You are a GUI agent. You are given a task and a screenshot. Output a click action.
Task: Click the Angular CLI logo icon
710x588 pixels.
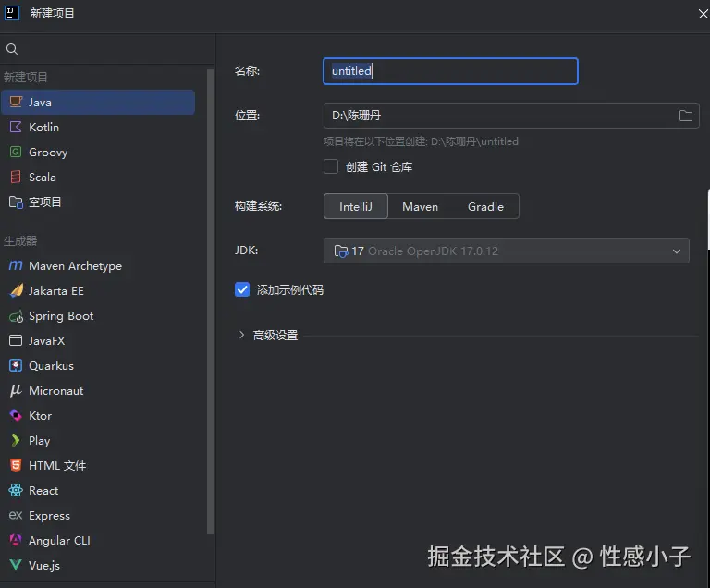[16, 540]
